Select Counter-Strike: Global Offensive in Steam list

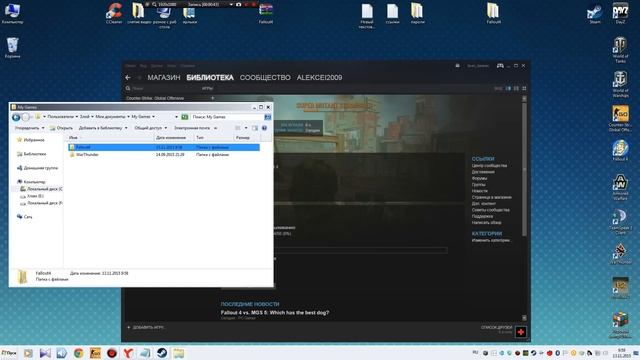point(155,98)
